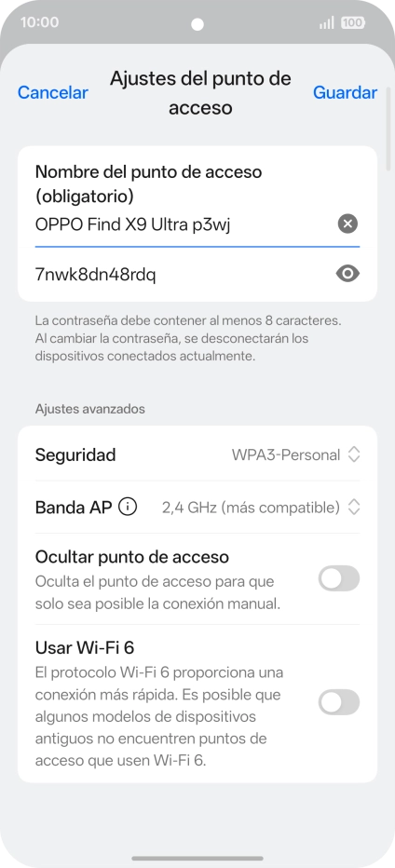Screen dimensions: 395x868
Task: Tap Guardar to save hotspot settings
Action: (x=345, y=92)
